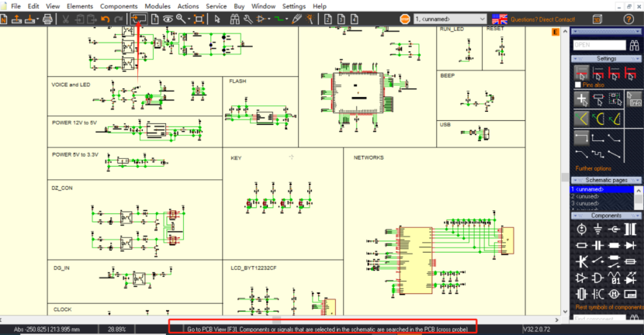Select the transistor symbol component
Image resolution: width=644 pixels, height=335 pixels.
click(582, 261)
